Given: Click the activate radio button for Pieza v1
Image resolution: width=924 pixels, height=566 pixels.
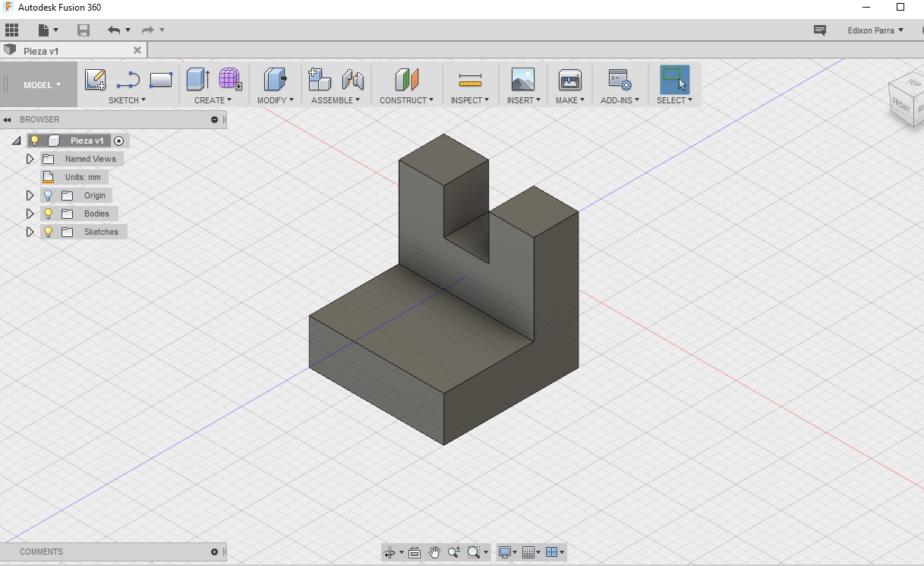Looking at the screenshot, I should tap(118, 141).
